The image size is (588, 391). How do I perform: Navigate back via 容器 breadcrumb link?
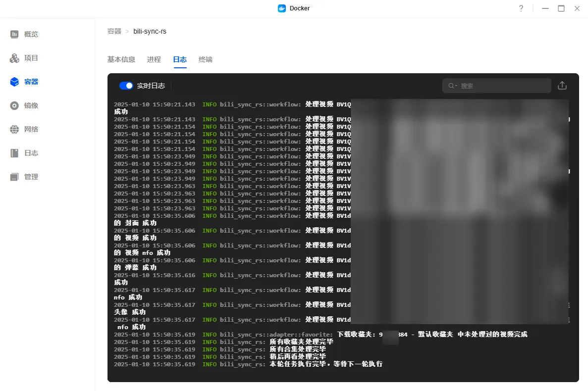114,31
